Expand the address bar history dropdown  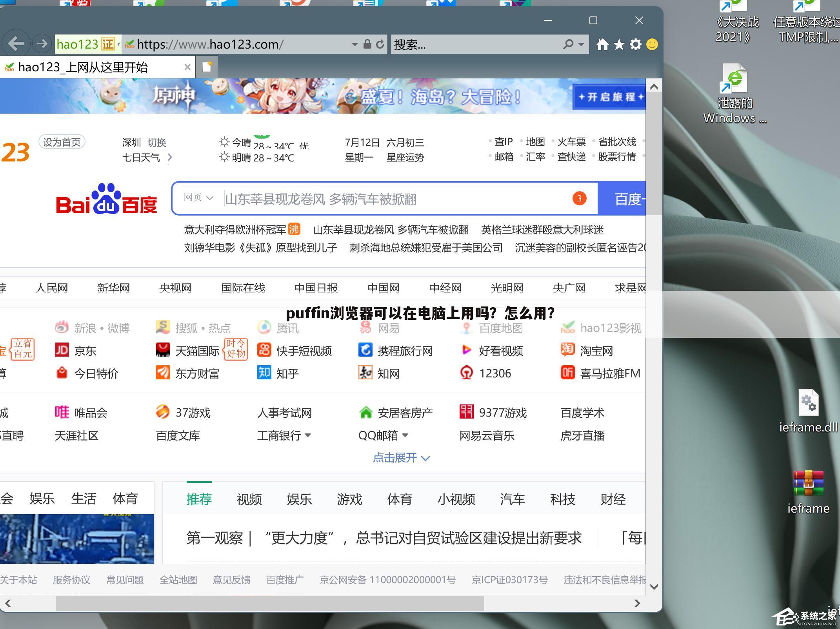pos(355,44)
